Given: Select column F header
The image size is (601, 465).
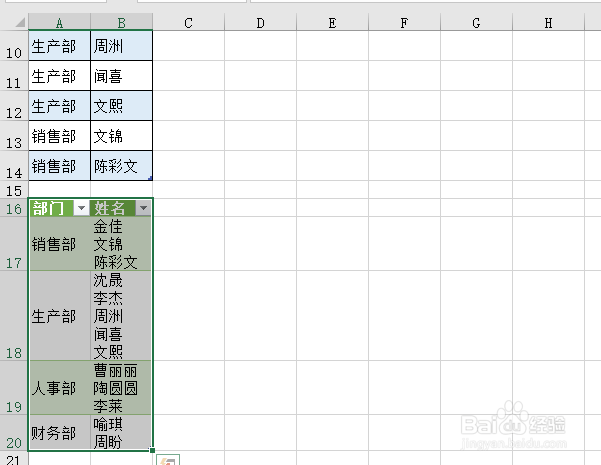Looking at the screenshot, I should tap(405, 23).
